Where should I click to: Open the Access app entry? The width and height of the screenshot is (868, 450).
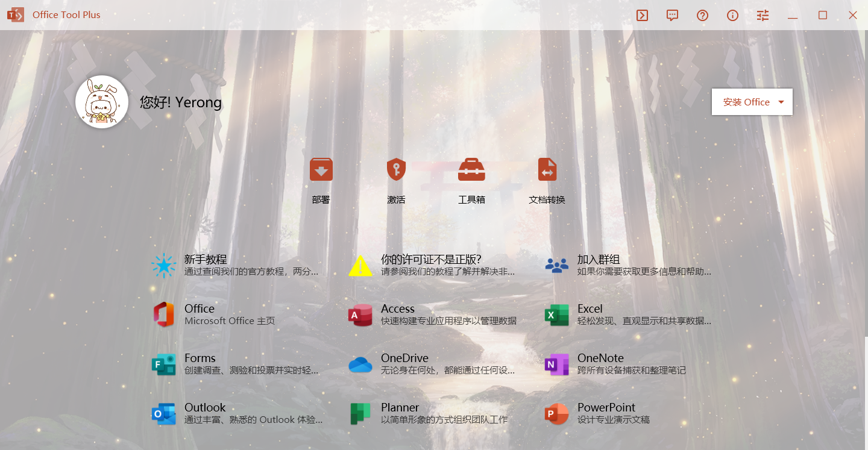432,314
